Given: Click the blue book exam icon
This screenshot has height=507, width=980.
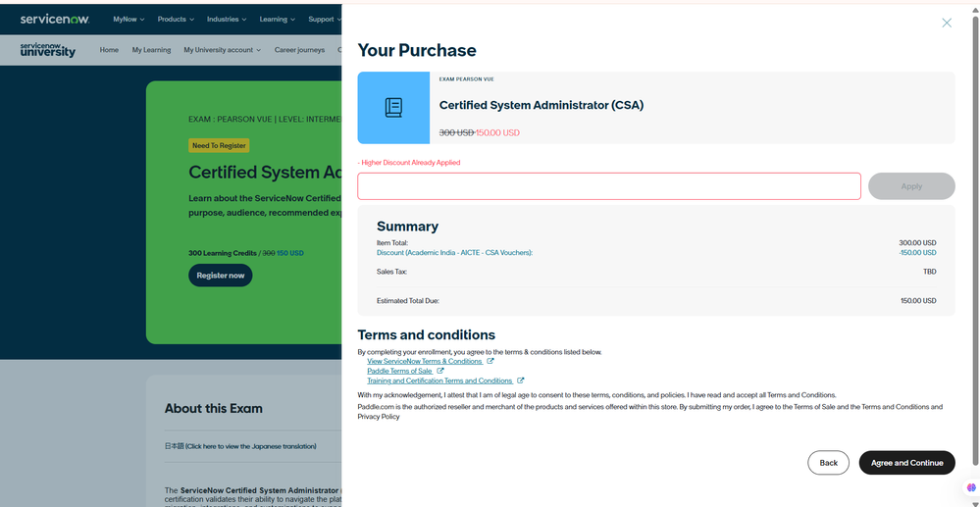Looking at the screenshot, I should pos(393,108).
